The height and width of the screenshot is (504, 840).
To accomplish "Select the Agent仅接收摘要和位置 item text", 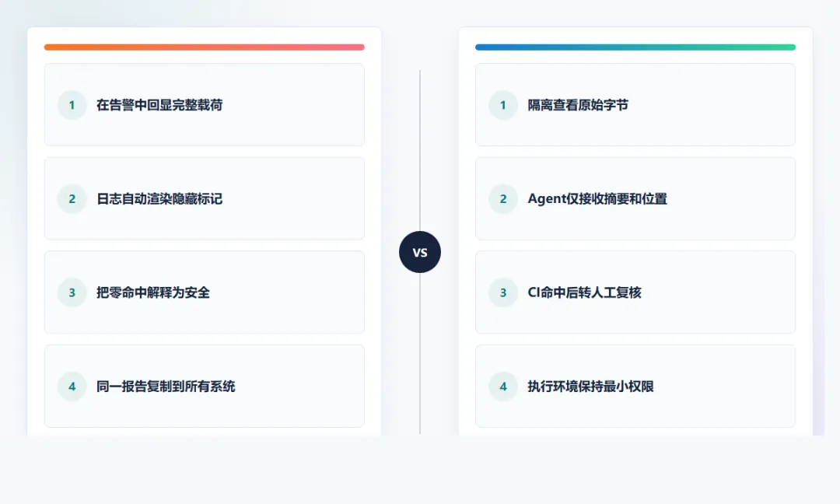I will pyautogui.click(x=597, y=198).
